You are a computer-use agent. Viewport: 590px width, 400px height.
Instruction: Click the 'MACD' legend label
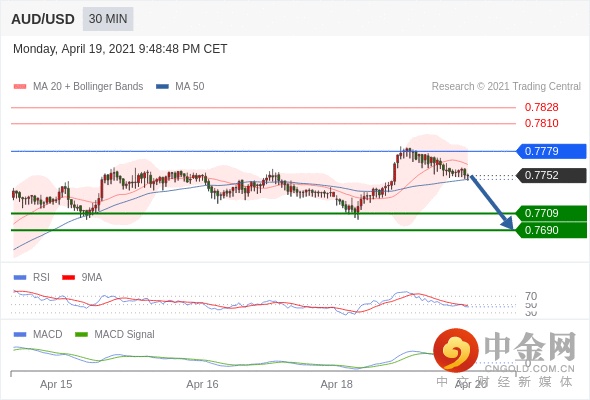(x=48, y=335)
